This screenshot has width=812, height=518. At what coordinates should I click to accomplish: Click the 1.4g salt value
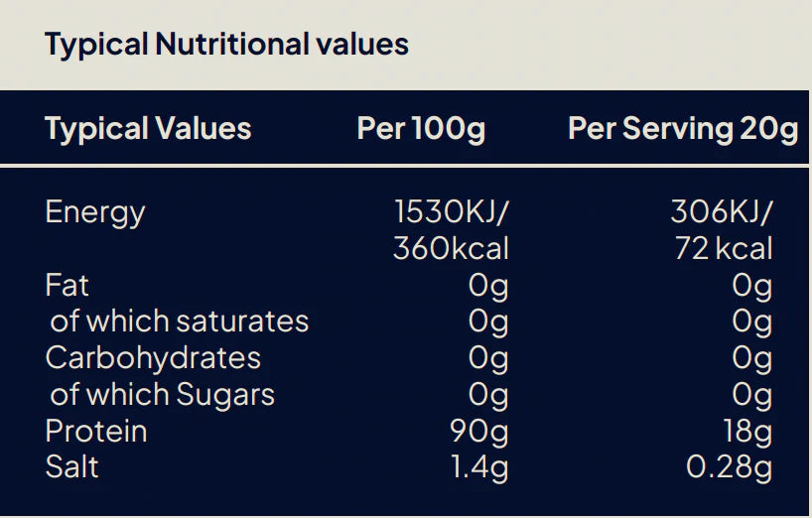[x=478, y=467]
